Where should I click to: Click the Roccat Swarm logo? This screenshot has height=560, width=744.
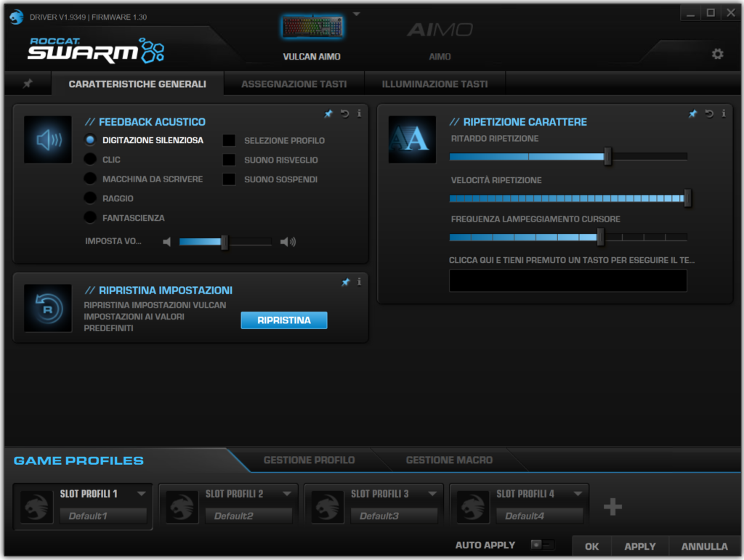click(x=96, y=50)
